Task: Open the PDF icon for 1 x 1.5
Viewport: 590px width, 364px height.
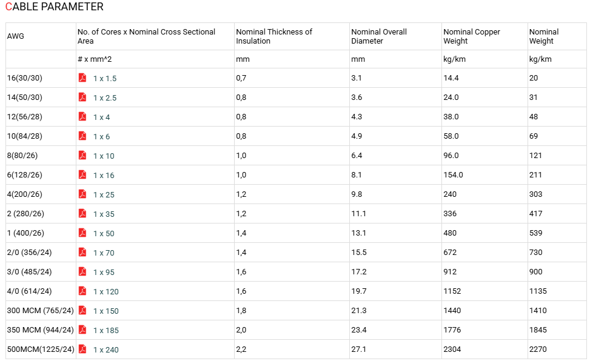Action: pyautogui.click(x=82, y=78)
